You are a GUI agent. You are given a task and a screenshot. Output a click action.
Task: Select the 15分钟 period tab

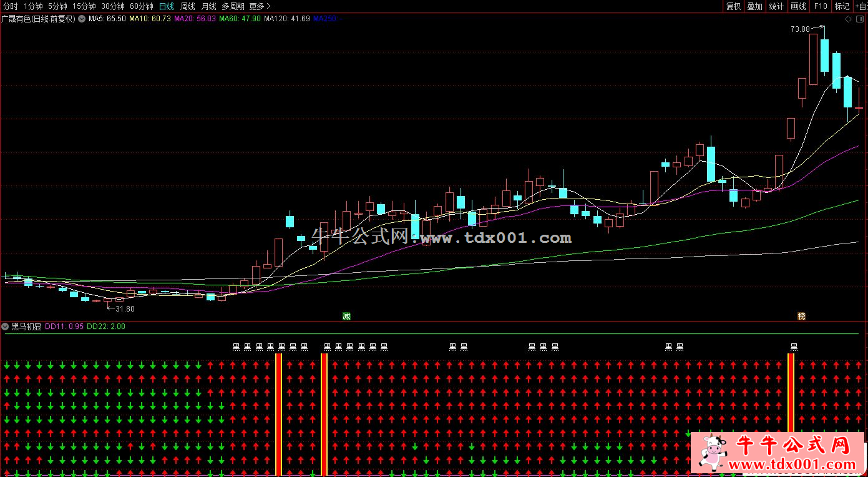[84, 6]
